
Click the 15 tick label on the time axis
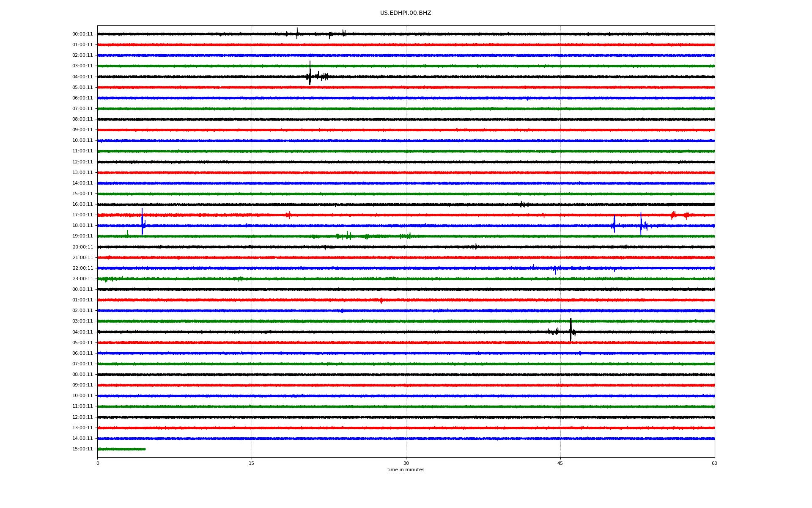tap(252, 463)
